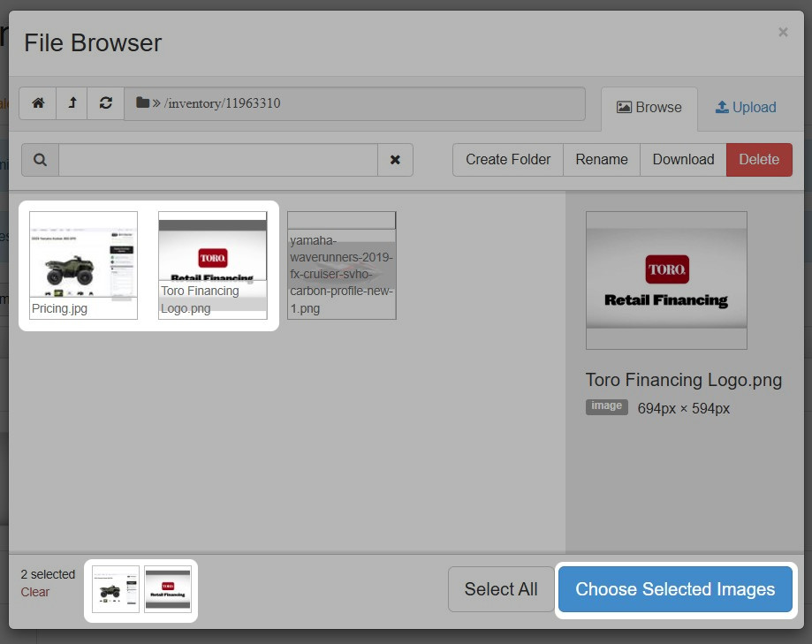This screenshot has width=812, height=644.
Task: Click the Select All button
Action: 501,589
